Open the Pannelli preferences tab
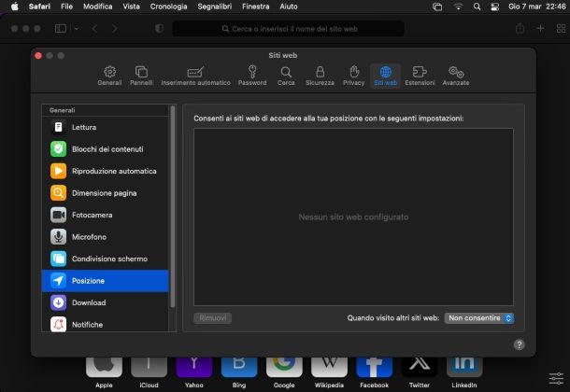Image resolution: width=570 pixels, height=392 pixels. (x=141, y=76)
